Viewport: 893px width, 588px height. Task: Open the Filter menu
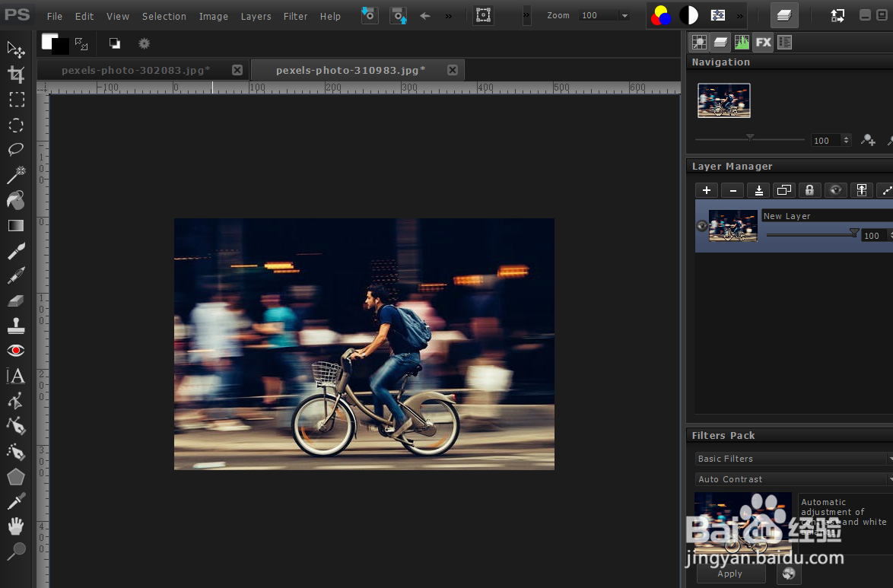coord(296,17)
